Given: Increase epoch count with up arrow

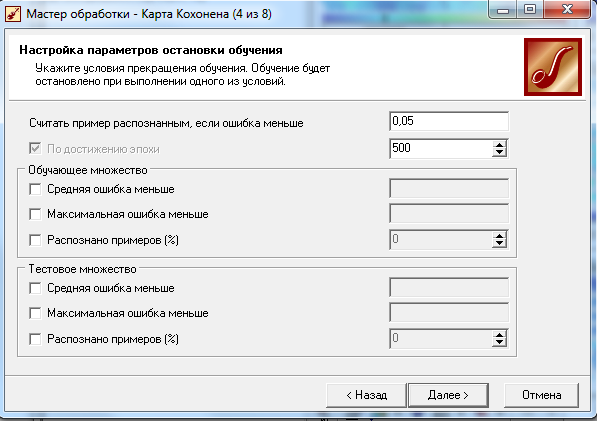Looking at the screenshot, I should 499,145.
